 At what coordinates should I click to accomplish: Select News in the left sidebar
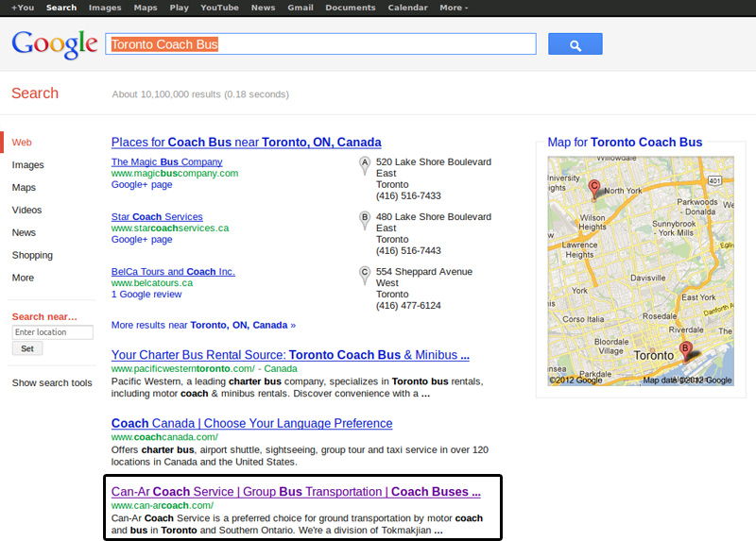[24, 232]
